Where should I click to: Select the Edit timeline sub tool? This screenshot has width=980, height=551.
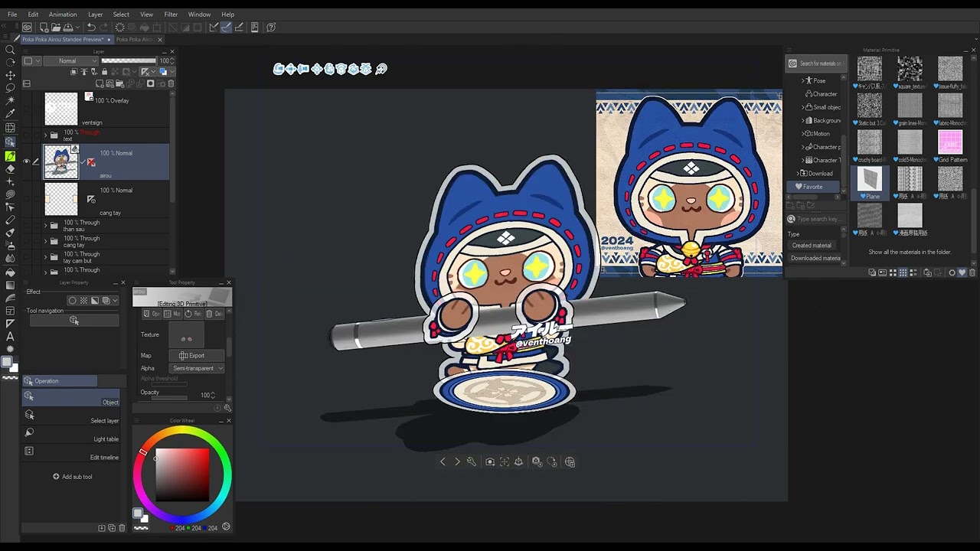point(71,452)
